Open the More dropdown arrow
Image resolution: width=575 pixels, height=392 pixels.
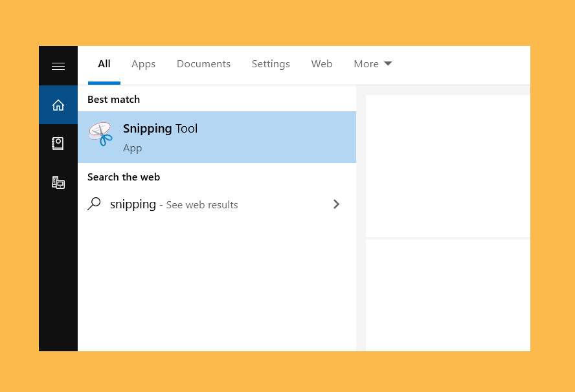coord(388,64)
